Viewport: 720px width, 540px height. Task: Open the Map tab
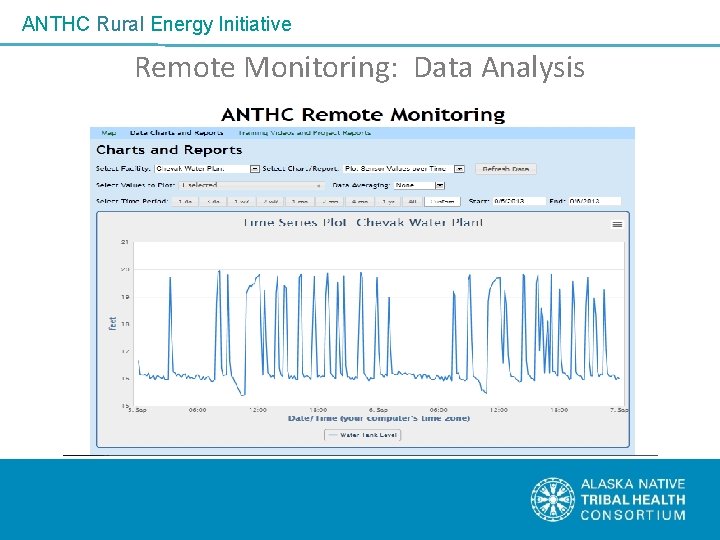pyautogui.click(x=109, y=133)
